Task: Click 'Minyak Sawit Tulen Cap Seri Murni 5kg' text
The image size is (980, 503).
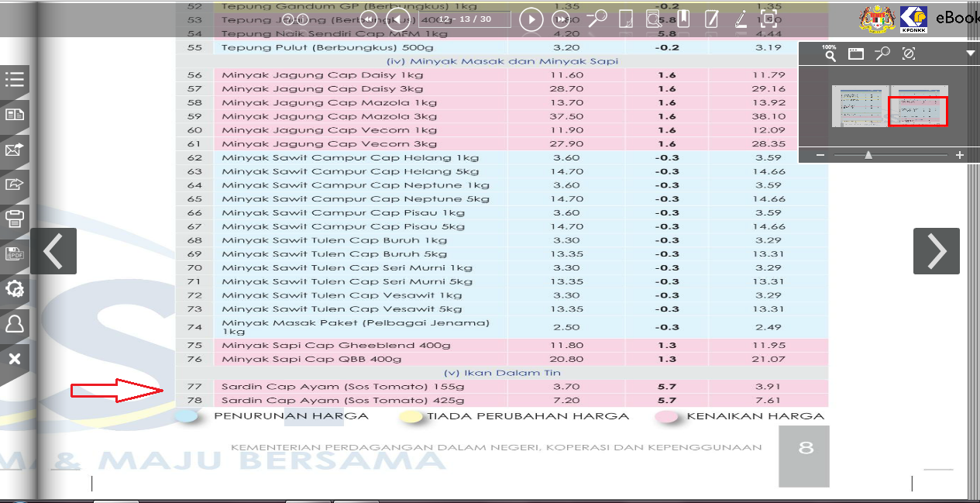Action: 347,281
